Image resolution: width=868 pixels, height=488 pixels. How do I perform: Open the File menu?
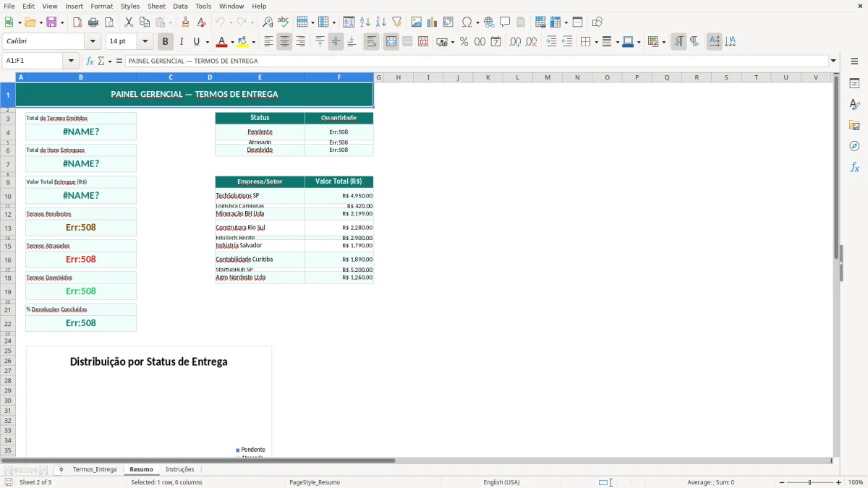click(x=9, y=6)
